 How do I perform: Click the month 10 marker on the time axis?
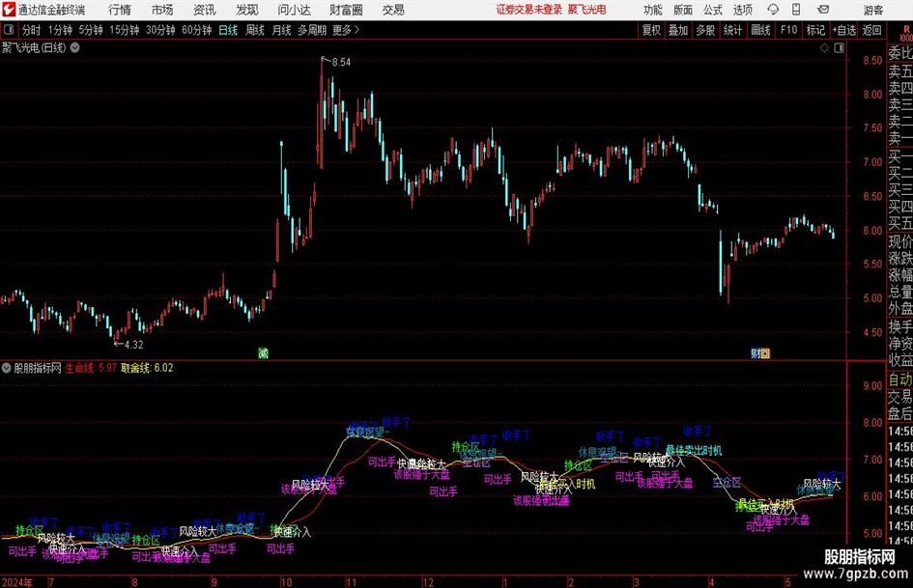coord(286,582)
